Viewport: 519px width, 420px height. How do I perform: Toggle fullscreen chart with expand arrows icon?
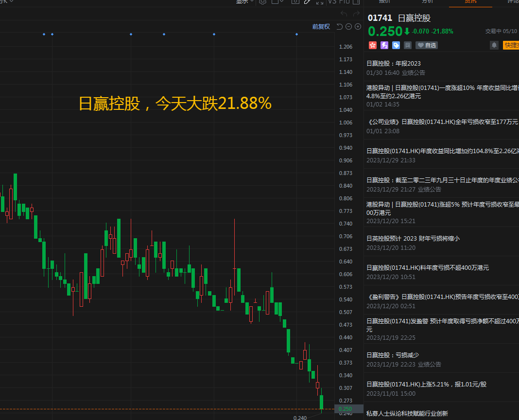click(x=319, y=1)
